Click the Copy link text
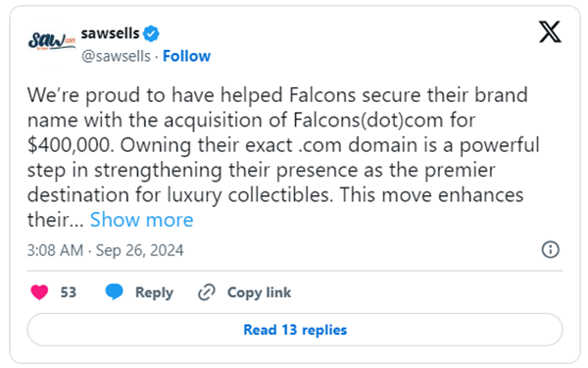Image resolution: width=588 pixels, height=368 pixels. point(259,292)
